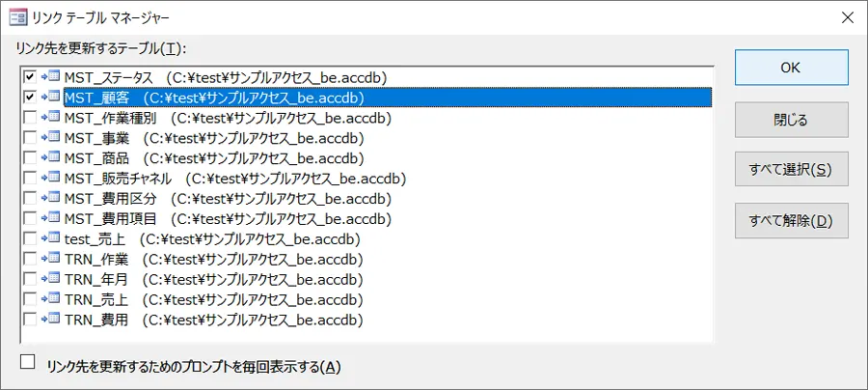Click the 閉じる button
Screen dimensions: 868x390
click(791, 119)
